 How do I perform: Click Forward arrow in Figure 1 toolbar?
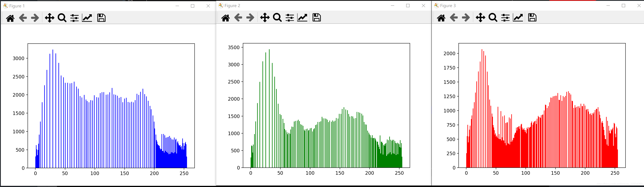(x=35, y=18)
